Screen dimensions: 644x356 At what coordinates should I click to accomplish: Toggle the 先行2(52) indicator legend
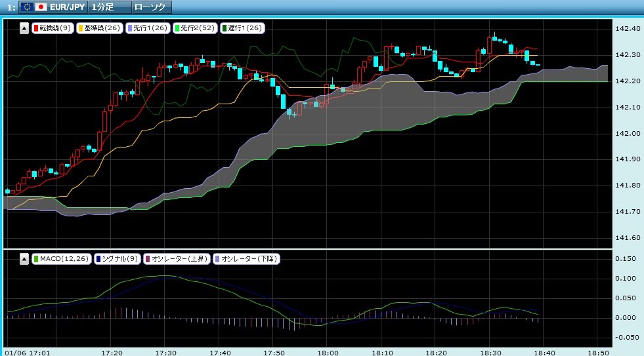tap(195, 28)
